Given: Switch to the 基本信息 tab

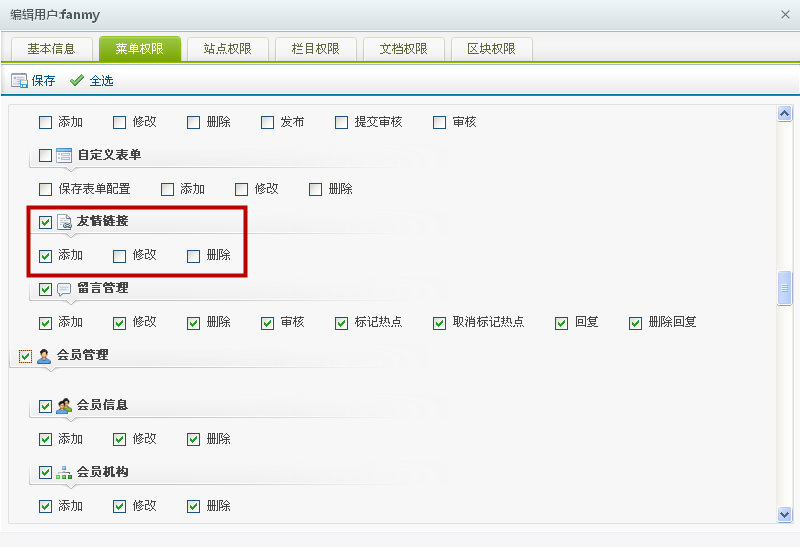Looking at the screenshot, I should click(51, 49).
